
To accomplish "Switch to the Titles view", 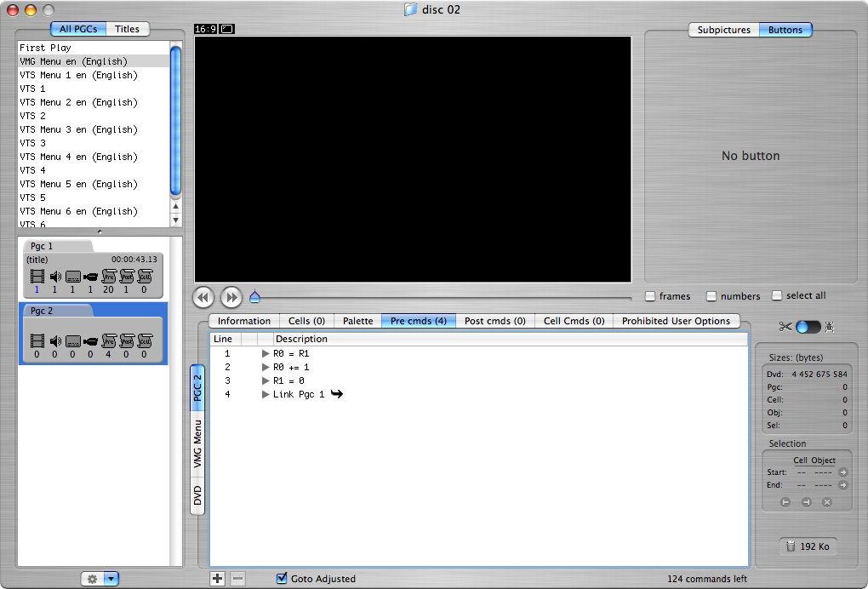I will [128, 29].
